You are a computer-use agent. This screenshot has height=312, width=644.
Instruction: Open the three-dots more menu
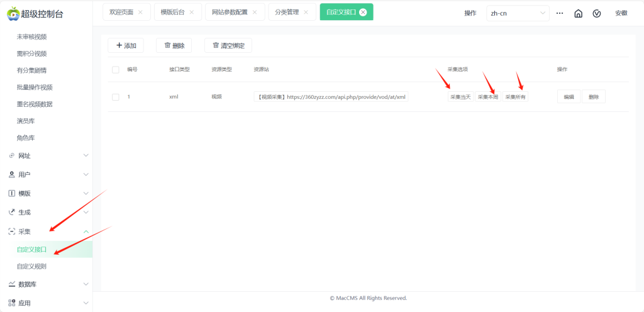click(x=559, y=13)
